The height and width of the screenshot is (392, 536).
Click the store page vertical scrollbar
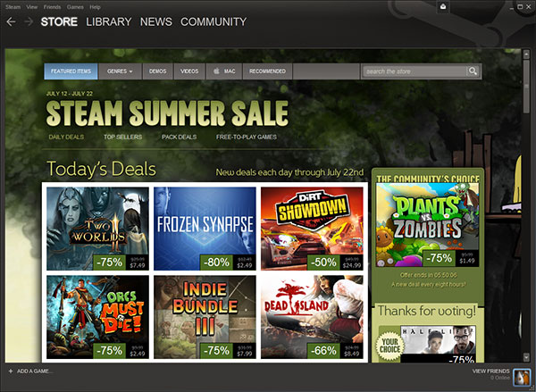[x=526, y=205]
